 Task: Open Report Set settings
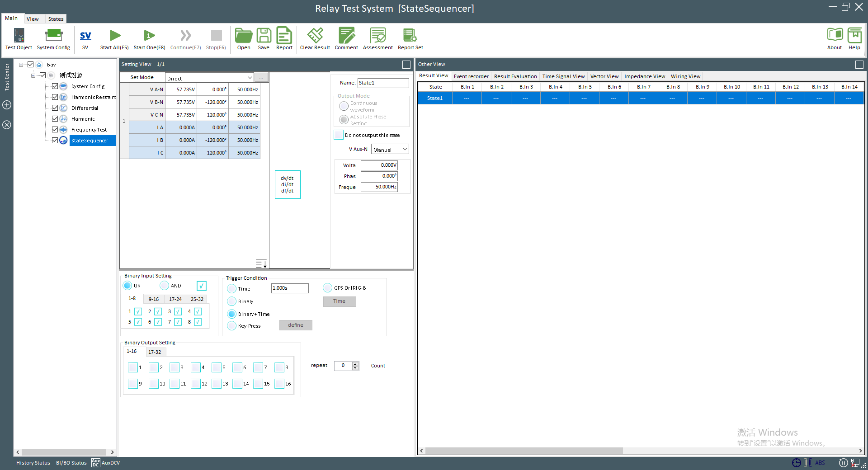[x=410, y=39]
